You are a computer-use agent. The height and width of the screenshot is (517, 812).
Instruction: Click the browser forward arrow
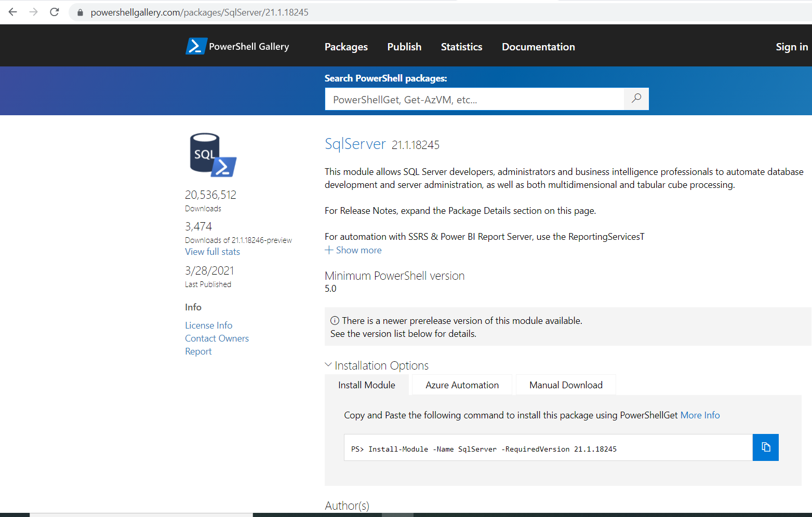point(34,12)
